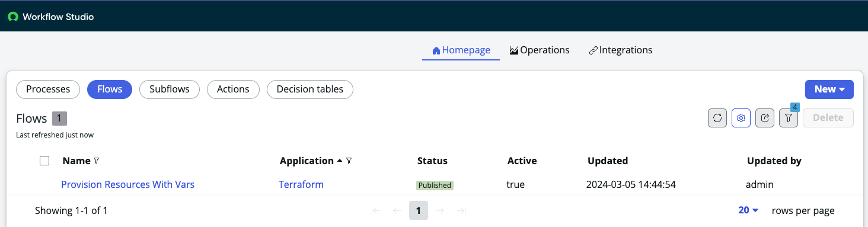Click the export list icon
This screenshot has width=868, height=227.
coord(765,118)
